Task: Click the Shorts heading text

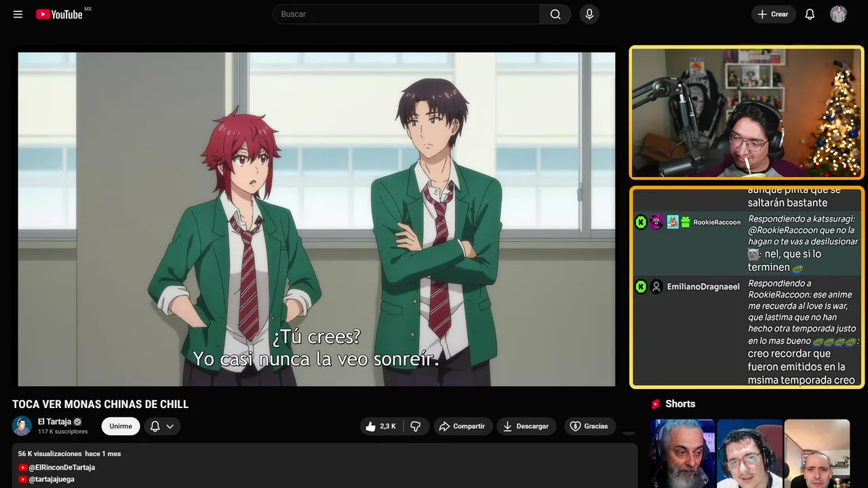Action: coord(680,404)
